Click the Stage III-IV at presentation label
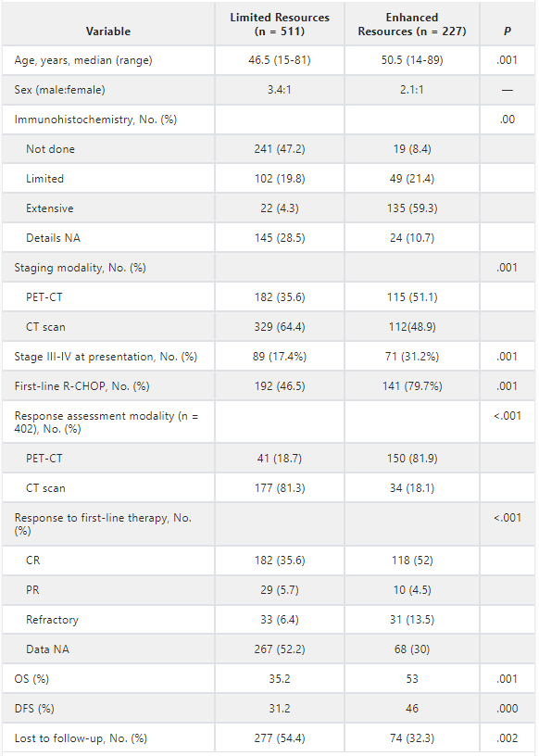539x756 pixels. point(106,357)
